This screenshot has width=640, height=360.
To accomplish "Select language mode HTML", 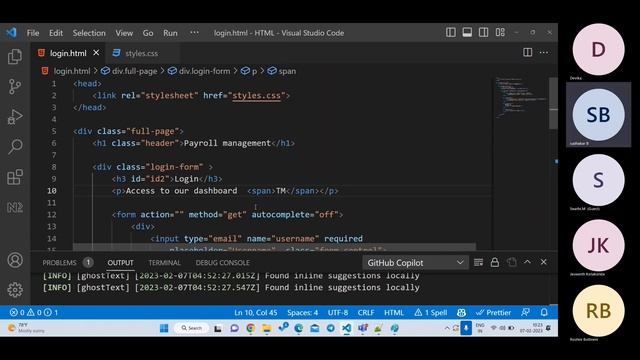I will point(394,313).
